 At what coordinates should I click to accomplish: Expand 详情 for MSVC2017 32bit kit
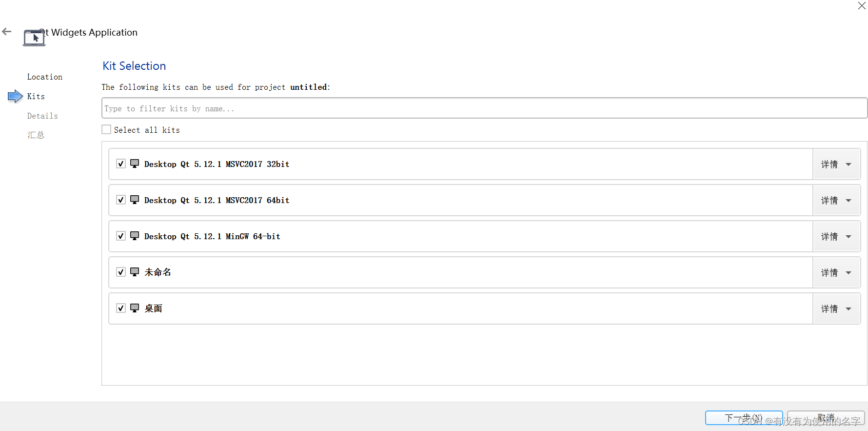pos(836,164)
